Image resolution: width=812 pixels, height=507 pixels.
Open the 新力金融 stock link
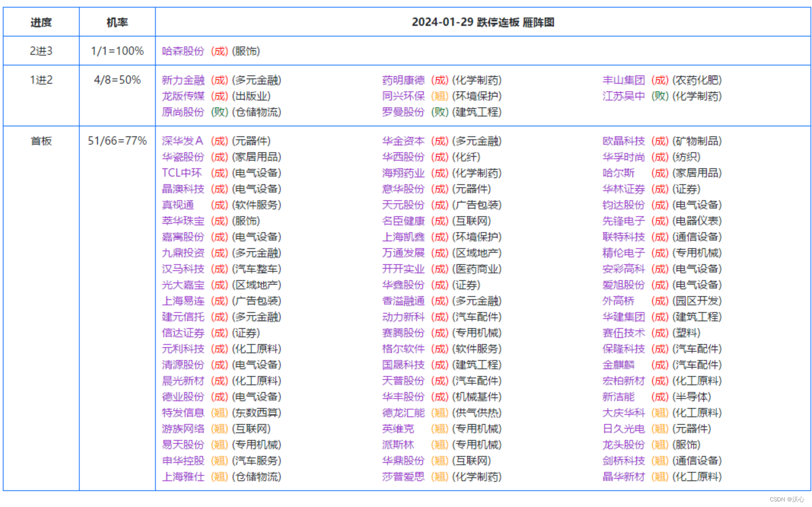pyautogui.click(x=183, y=80)
